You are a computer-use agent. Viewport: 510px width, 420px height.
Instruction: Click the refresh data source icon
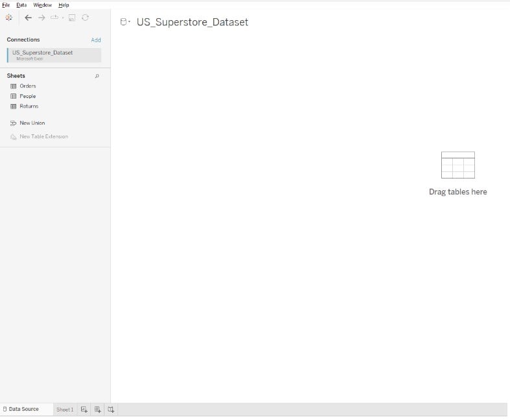[x=85, y=18]
